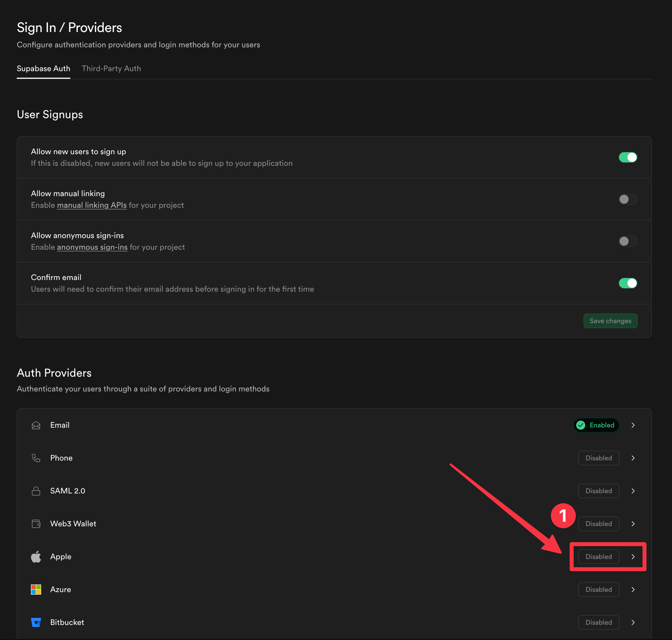Click the Web3 Wallet icon
Image resolution: width=672 pixels, height=640 pixels.
point(36,524)
